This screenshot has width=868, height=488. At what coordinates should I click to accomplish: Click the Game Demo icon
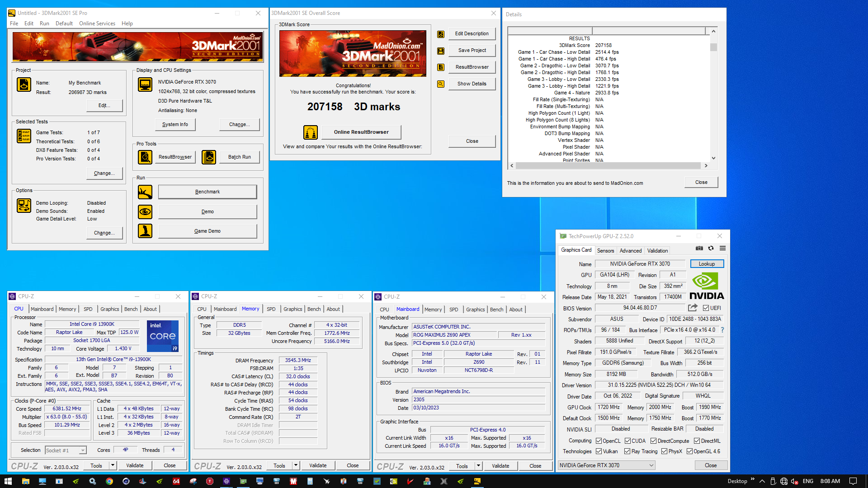[x=145, y=231]
